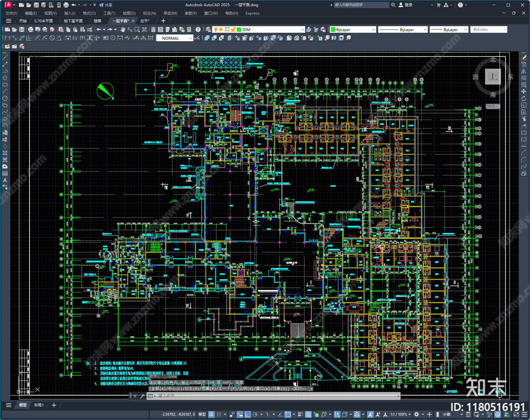
Task: Switch to the 楼梯 drawing tab
Action: pyautogui.click(x=97, y=21)
